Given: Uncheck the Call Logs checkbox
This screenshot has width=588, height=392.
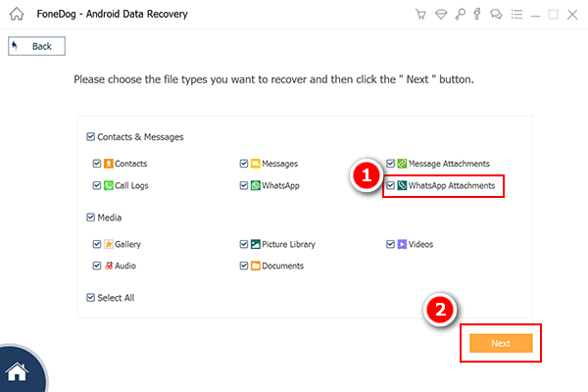Looking at the screenshot, I should [x=96, y=185].
